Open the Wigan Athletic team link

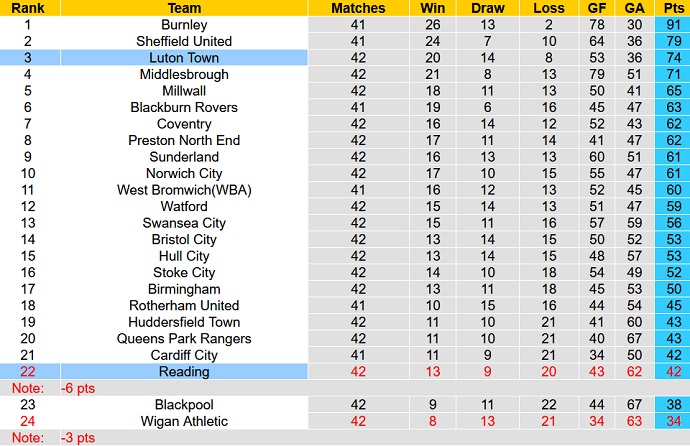tap(184, 421)
